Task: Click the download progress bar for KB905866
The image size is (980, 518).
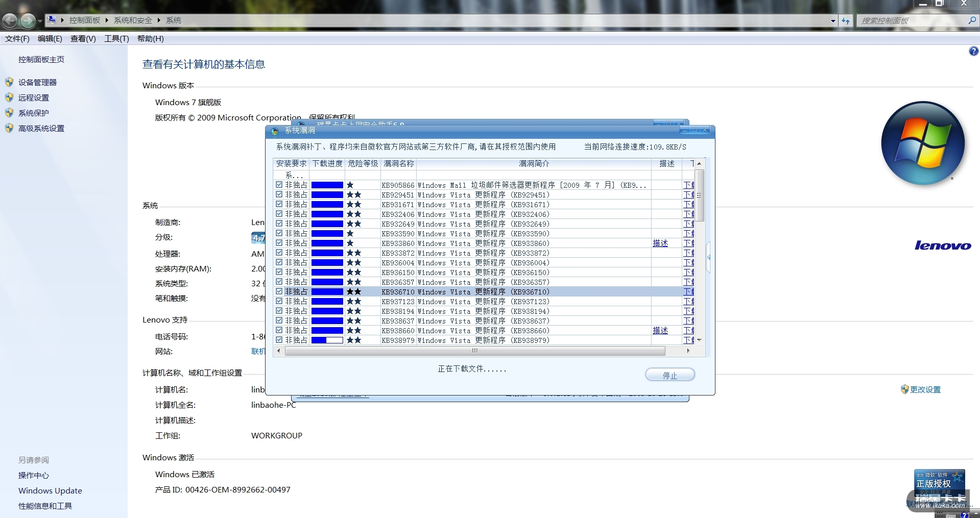Action: pyautogui.click(x=327, y=185)
